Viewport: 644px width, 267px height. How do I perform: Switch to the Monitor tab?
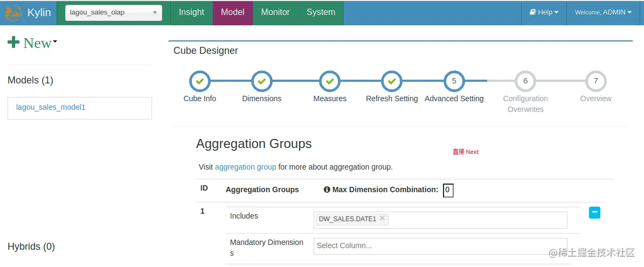coord(275,12)
